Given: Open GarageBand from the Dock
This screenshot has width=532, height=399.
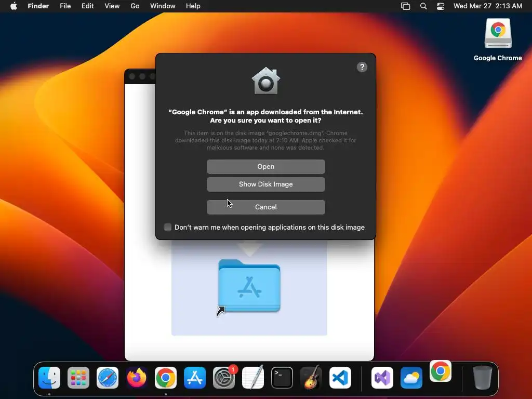Looking at the screenshot, I should (311, 378).
